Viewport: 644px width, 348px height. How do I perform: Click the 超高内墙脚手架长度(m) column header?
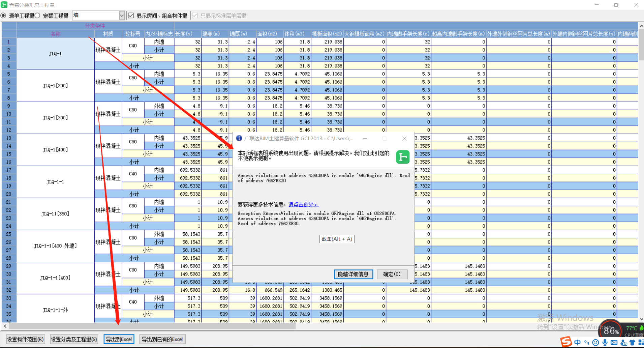tap(458, 34)
